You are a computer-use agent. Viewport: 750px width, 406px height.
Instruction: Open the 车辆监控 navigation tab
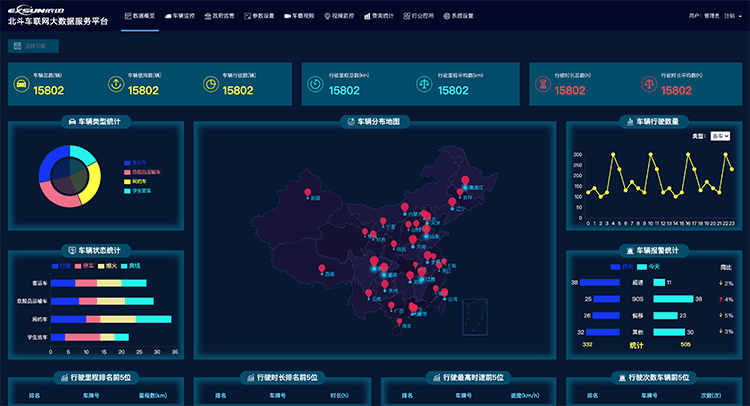pyautogui.click(x=180, y=16)
